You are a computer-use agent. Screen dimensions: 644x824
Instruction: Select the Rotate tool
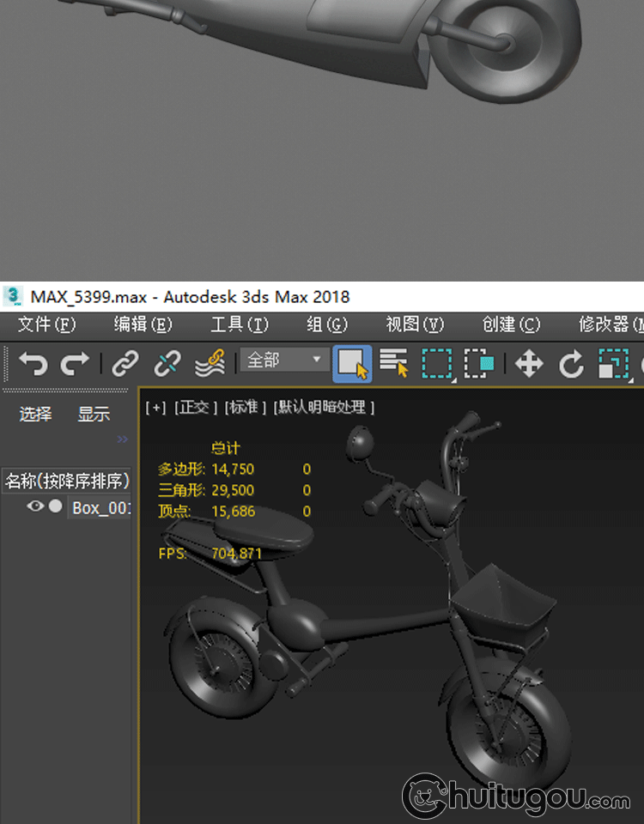point(571,364)
